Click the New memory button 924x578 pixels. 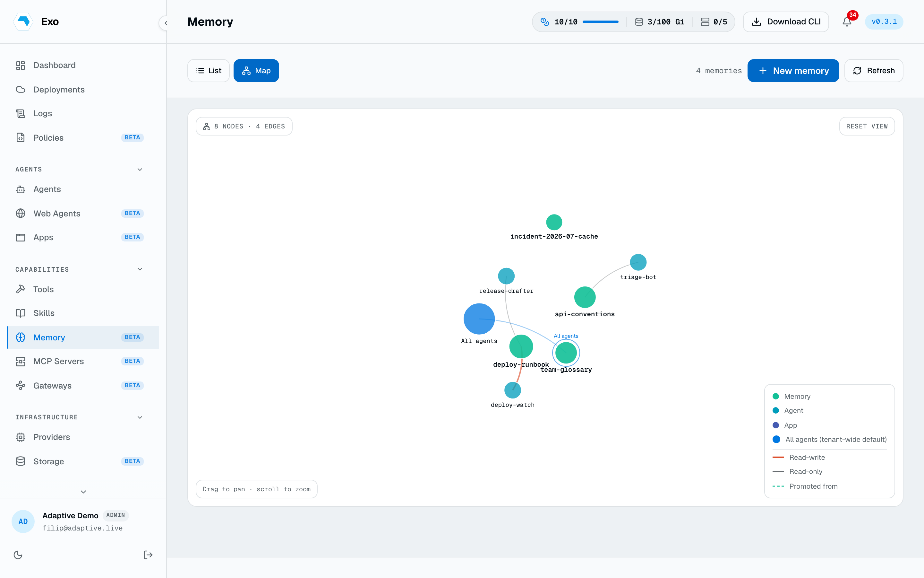pos(793,71)
